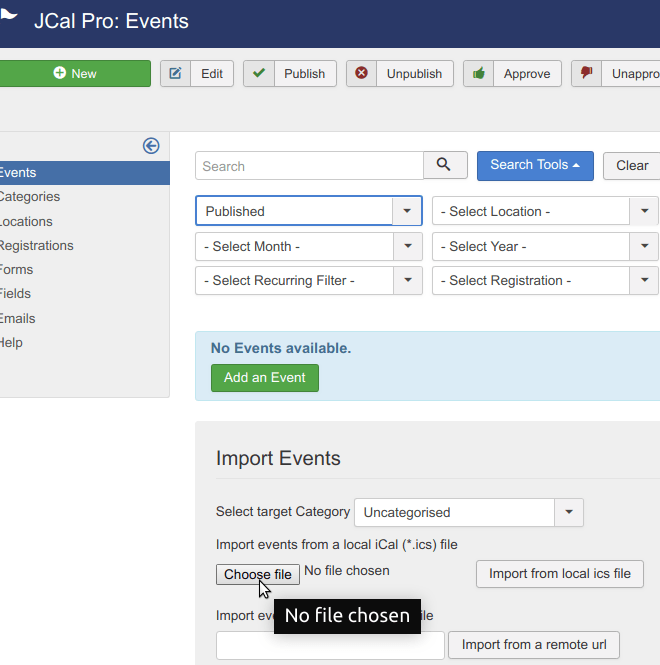Open the Fields sidebar item
Screen dimensions: 660x665
tap(15, 293)
